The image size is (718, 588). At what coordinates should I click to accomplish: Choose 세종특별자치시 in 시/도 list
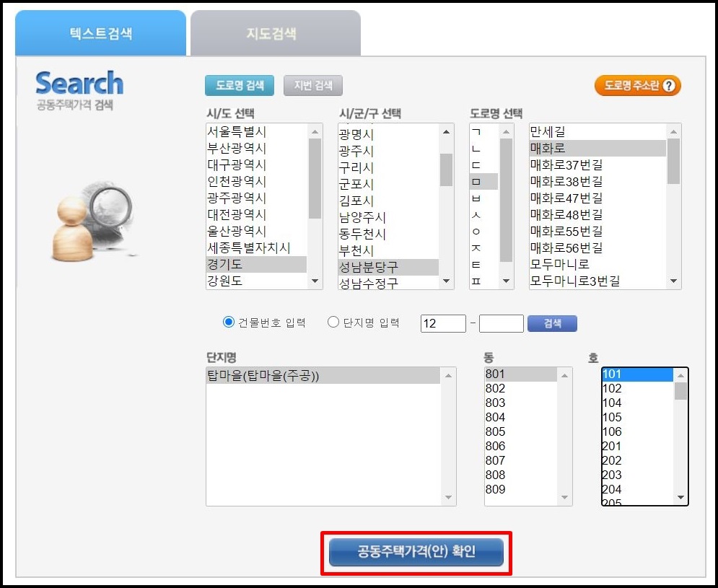coord(256,247)
